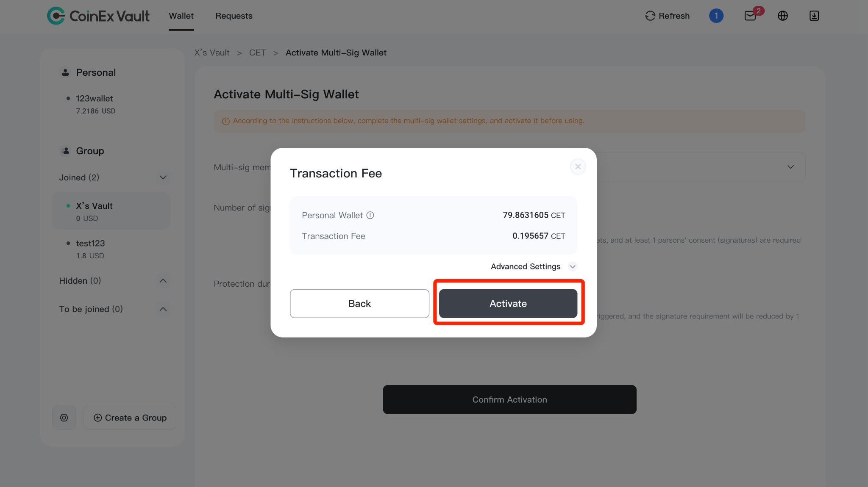
Task: Click the Refresh icon
Action: pyautogui.click(x=650, y=16)
